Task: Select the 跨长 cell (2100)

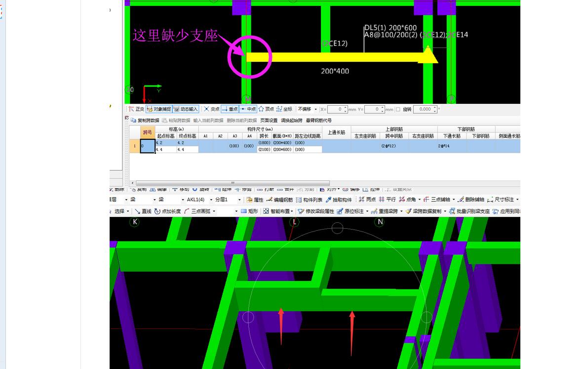Action: coord(264,149)
